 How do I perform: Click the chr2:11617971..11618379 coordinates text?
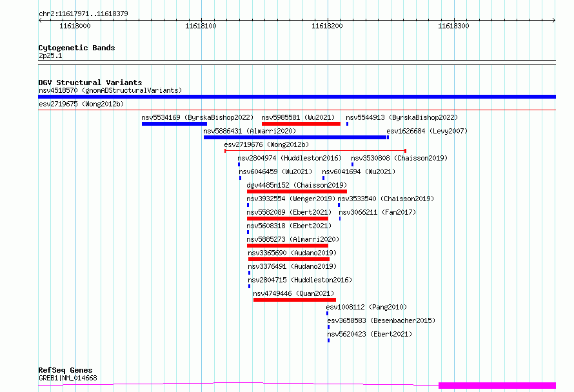pyautogui.click(x=83, y=14)
